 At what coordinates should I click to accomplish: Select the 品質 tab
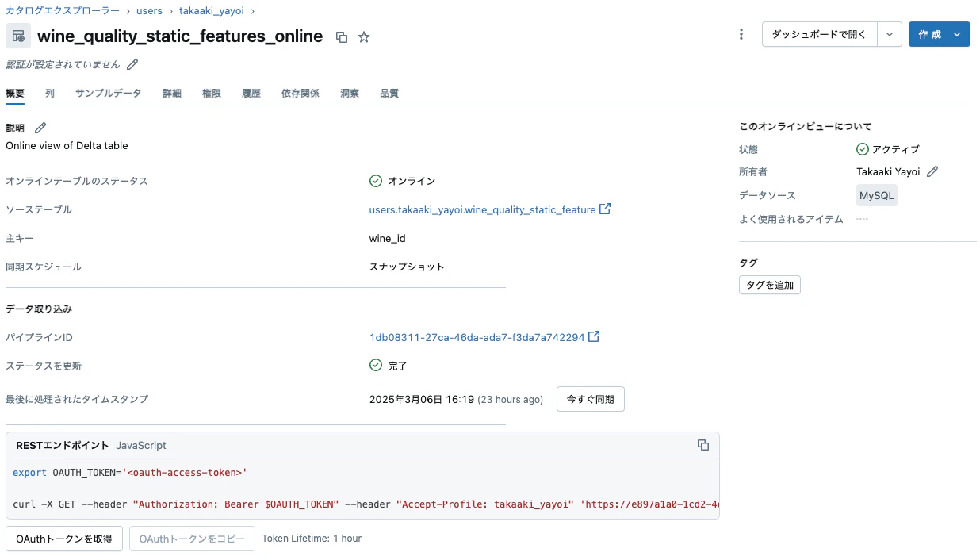(x=389, y=94)
